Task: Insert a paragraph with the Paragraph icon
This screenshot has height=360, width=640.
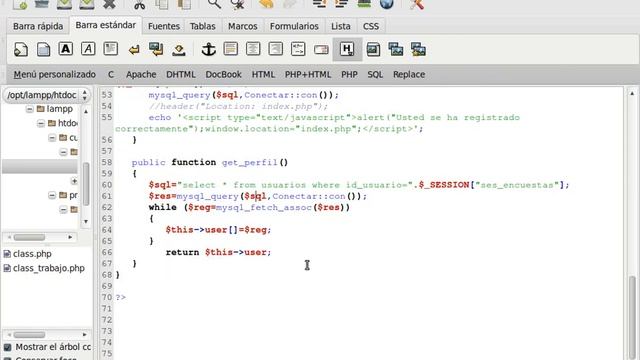Action: pyautogui.click(x=111, y=49)
